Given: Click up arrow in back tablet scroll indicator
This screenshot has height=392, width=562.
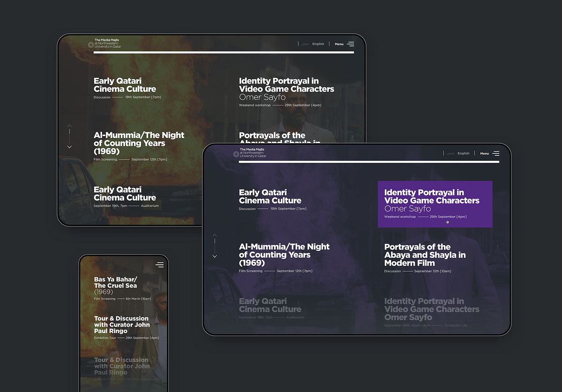Looking at the screenshot, I should [x=69, y=126].
